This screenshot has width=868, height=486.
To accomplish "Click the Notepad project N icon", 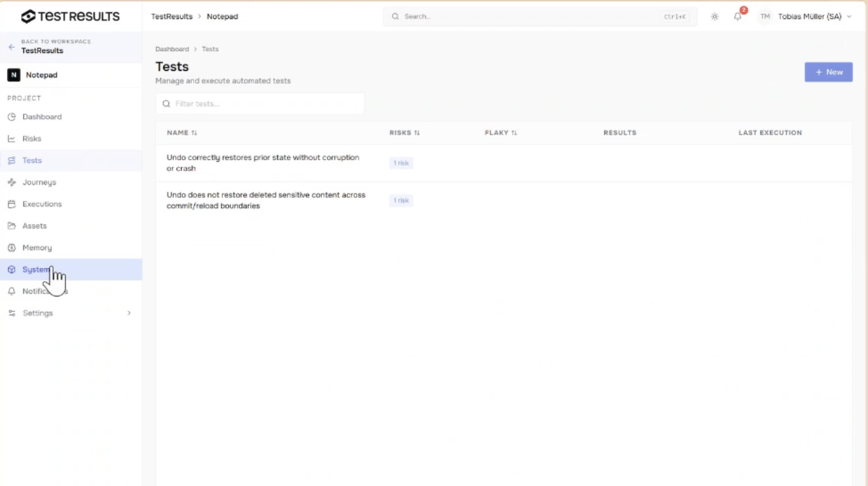I will point(13,75).
